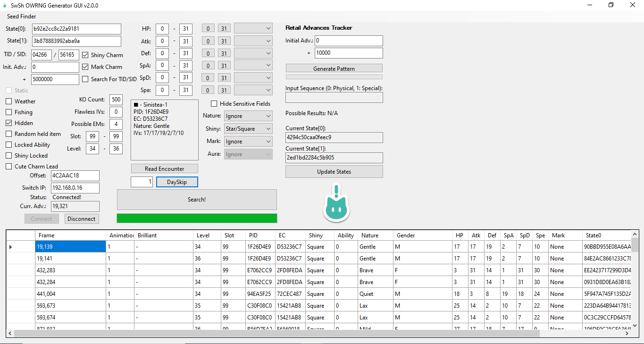Open the Mark filter dropdown
The height and width of the screenshot is (344, 644).
[x=248, y=142]
